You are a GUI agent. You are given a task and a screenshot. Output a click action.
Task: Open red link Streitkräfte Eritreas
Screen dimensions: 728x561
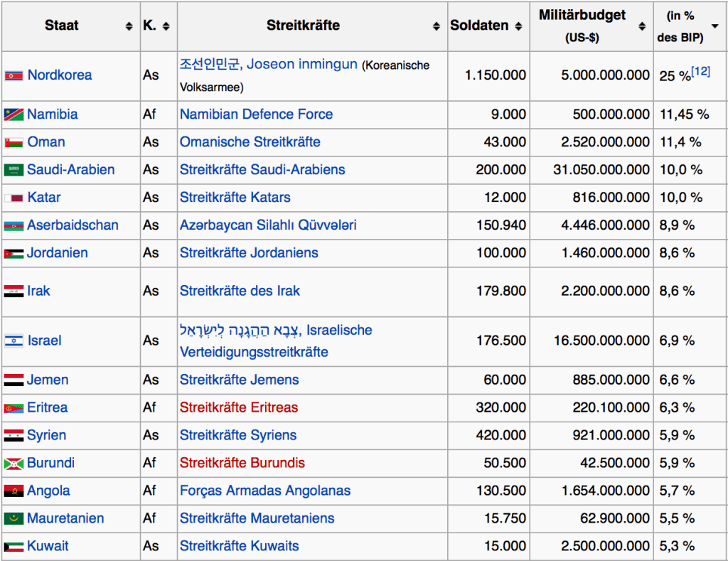(239, 407)
